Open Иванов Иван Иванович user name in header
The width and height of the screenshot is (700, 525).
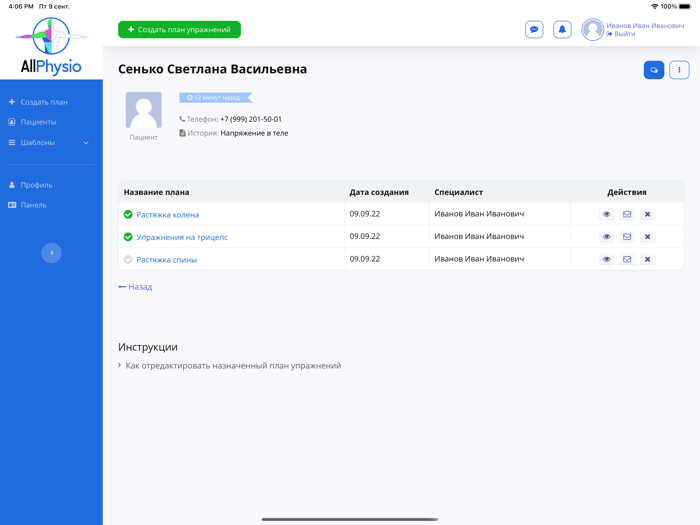[645, 25]
